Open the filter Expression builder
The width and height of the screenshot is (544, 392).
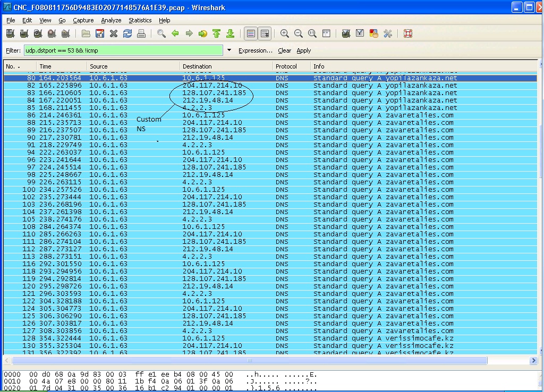pyautogui.click(x=256, y=50)
